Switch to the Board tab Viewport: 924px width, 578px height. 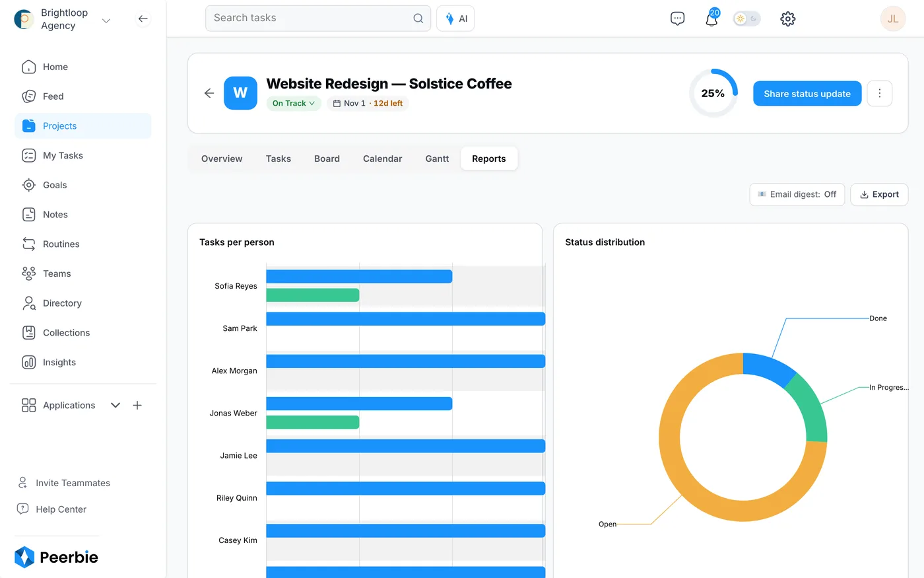pyautogui.click(x=327, y=159)
